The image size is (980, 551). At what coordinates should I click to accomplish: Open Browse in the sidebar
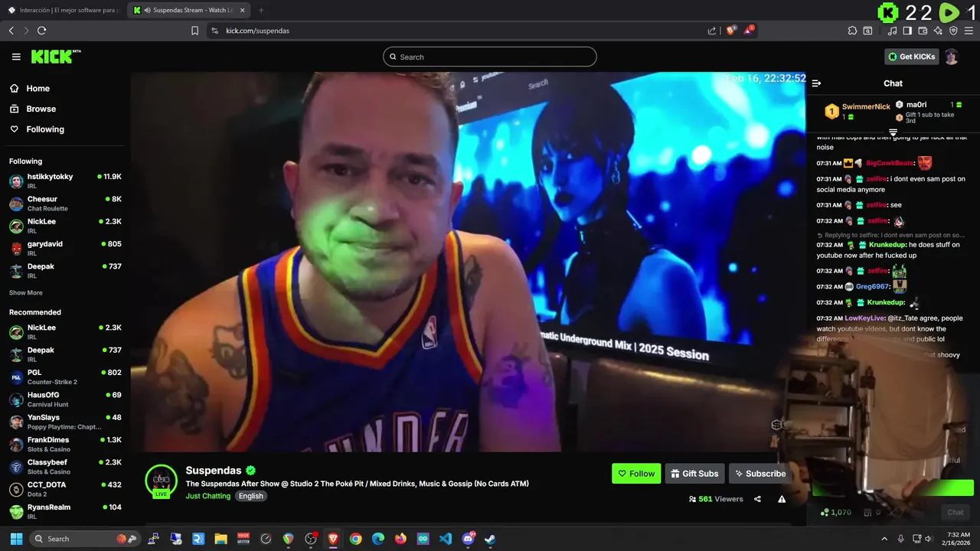click(x=41, y=109)
